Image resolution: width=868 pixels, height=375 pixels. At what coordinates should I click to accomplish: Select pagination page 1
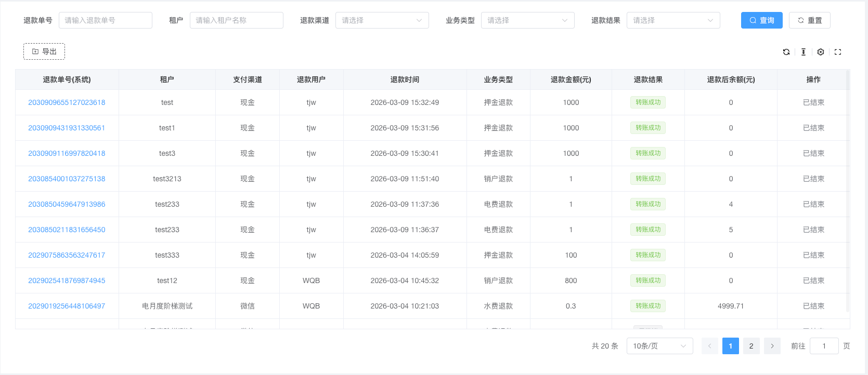point(730,346)
